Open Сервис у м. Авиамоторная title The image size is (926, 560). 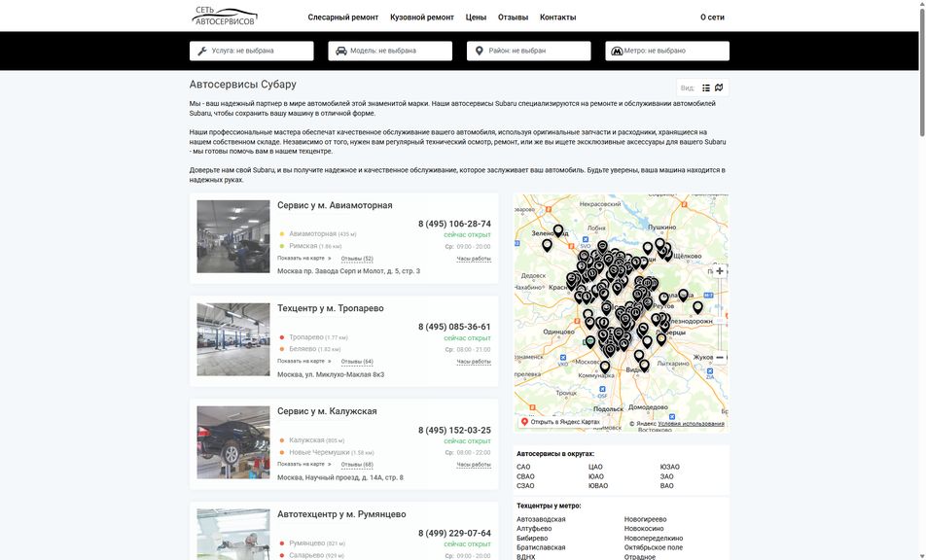pos(335,205)
